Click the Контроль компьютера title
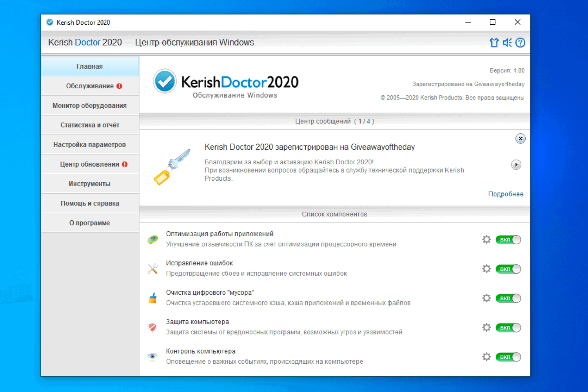The width and height of the screenshot is (588, 392). (201, 351)
